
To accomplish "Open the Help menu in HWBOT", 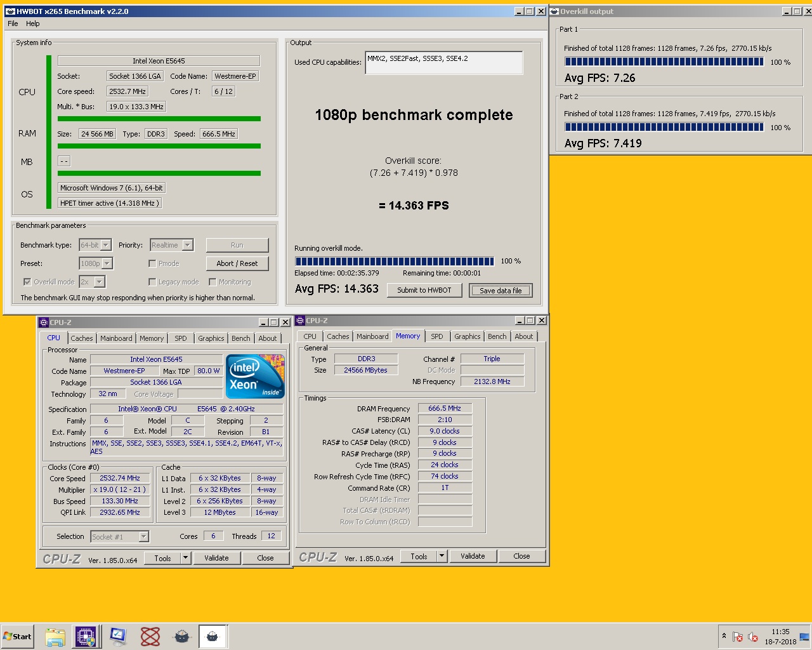I will coord(33,23).
